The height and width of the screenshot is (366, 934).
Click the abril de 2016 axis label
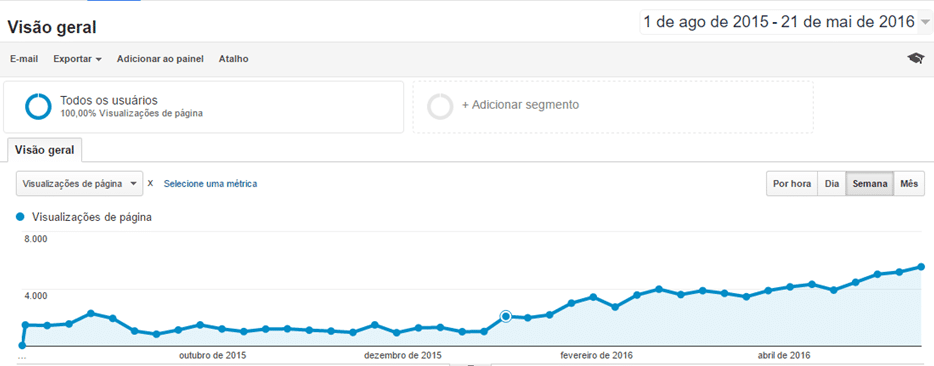[784, 356]
